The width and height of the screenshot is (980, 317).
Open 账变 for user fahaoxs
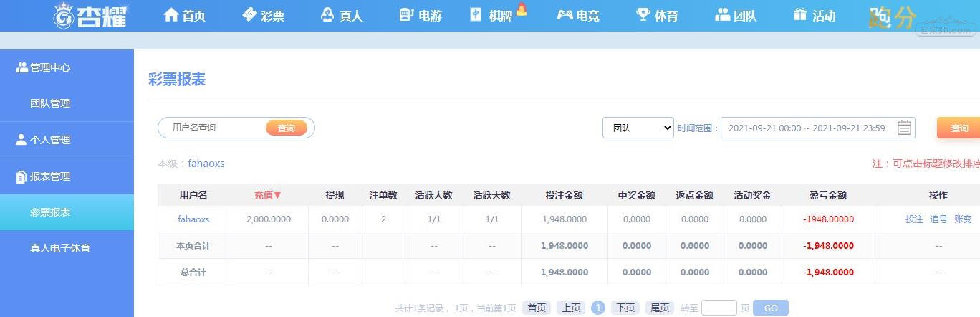963,219
